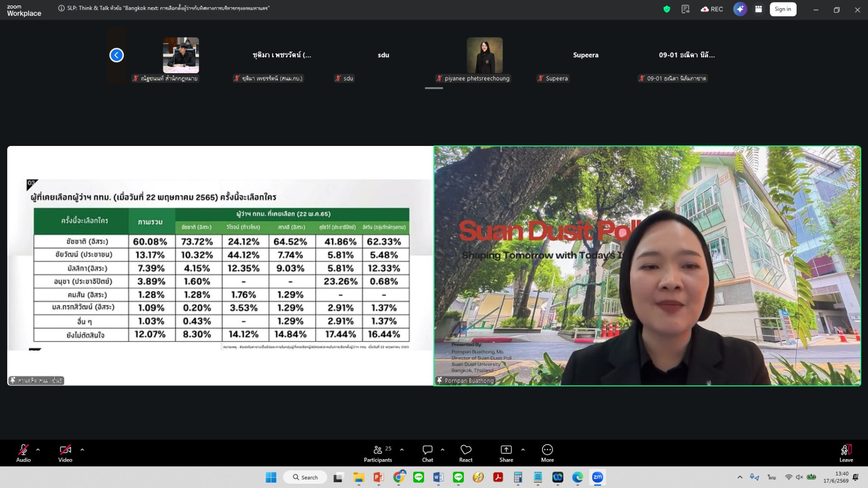
Task: Click the 23.26% cell in shared table
Action: point(340,281)
